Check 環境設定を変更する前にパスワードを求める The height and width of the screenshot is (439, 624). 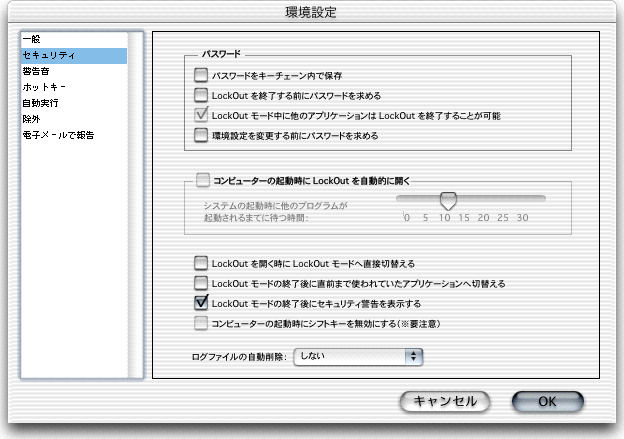pos(201,135)
